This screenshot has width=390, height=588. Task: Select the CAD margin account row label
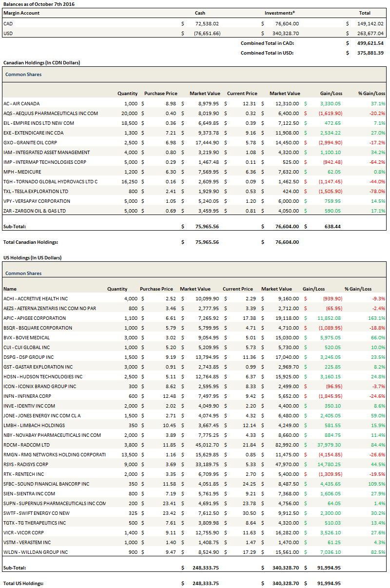pyautogui.click(x=8, y=23)
